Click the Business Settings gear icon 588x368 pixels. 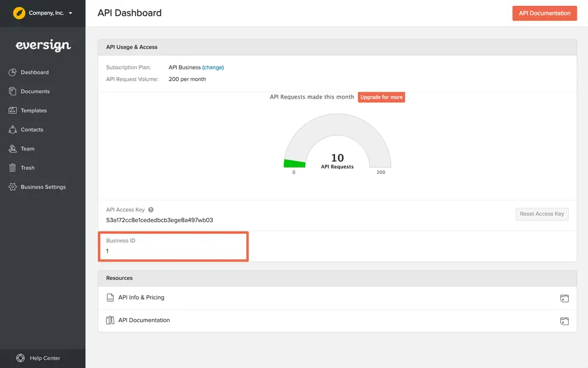pyautogui.click(x=12, y=186)
